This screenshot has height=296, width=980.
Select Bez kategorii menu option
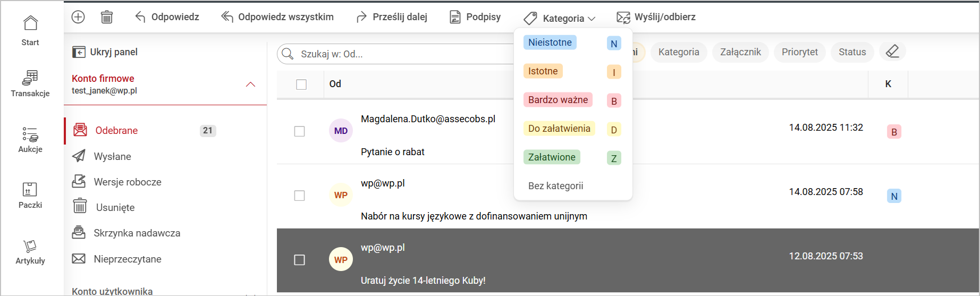555,186
